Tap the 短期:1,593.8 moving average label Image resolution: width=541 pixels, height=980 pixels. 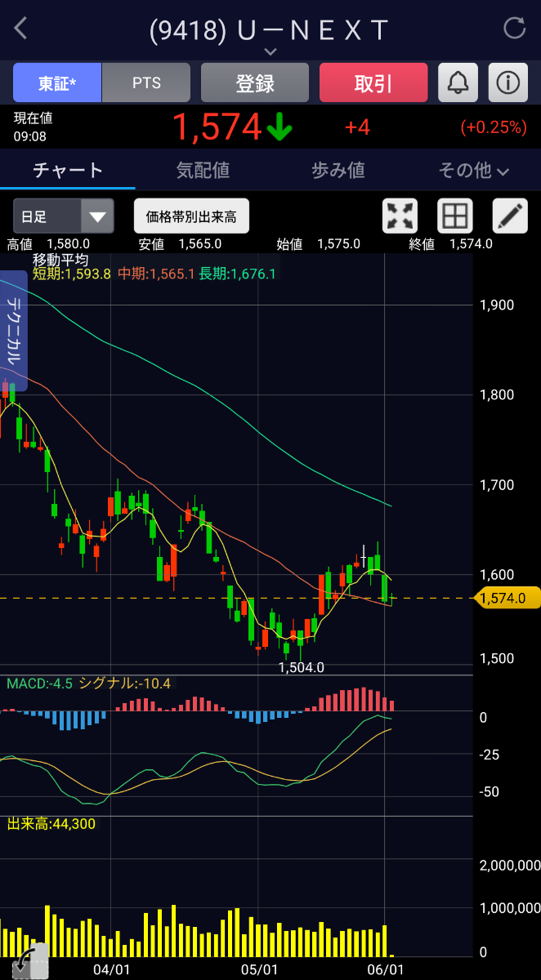pos(72,274)
